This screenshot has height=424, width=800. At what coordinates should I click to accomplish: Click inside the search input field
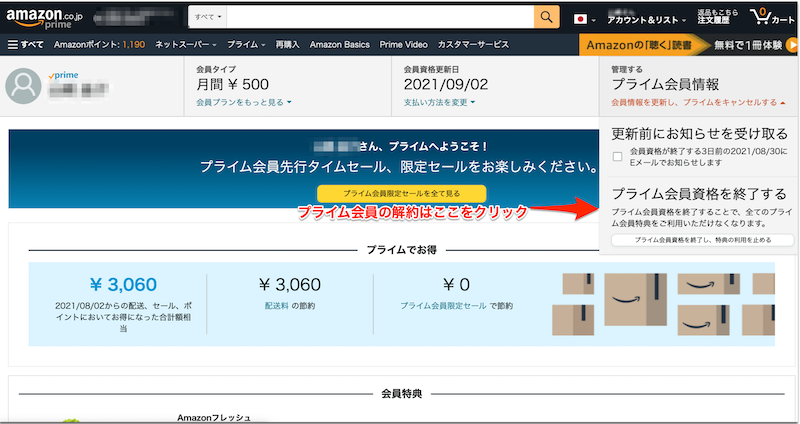tap(380, 17)
